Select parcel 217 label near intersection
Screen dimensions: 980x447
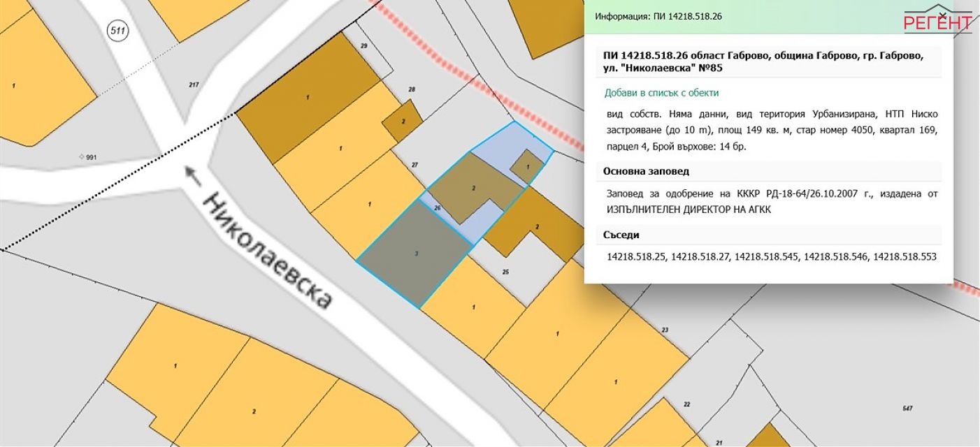coord(194,85)
